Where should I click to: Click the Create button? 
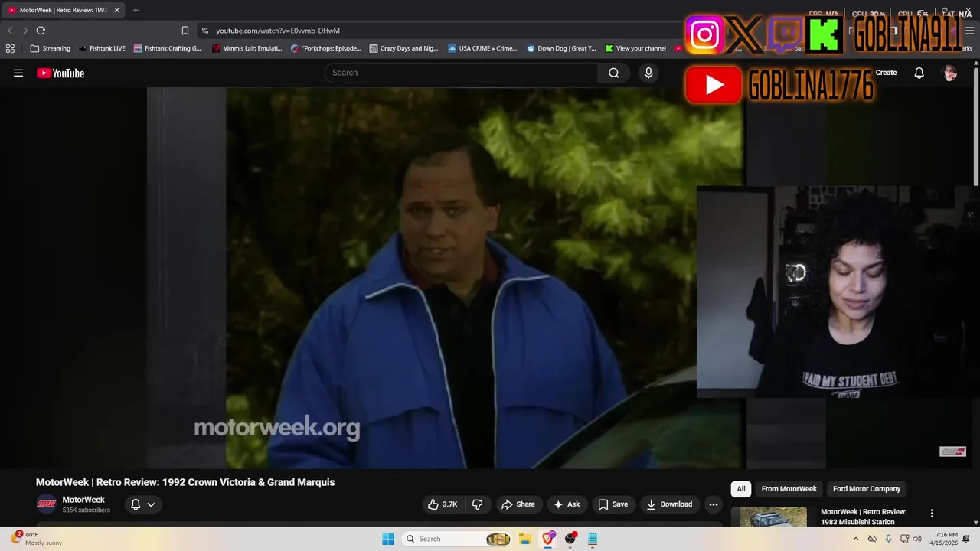(886, 73)
